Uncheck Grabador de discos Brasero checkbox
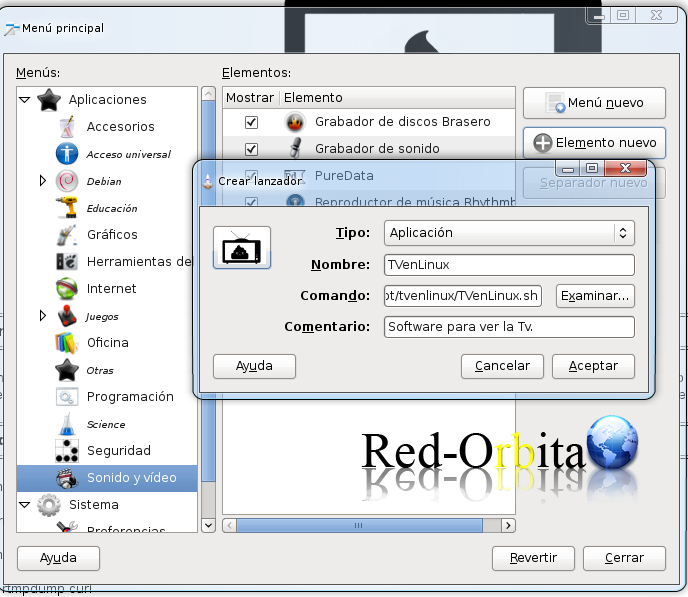The image size is (688, 597). (252, 122)
